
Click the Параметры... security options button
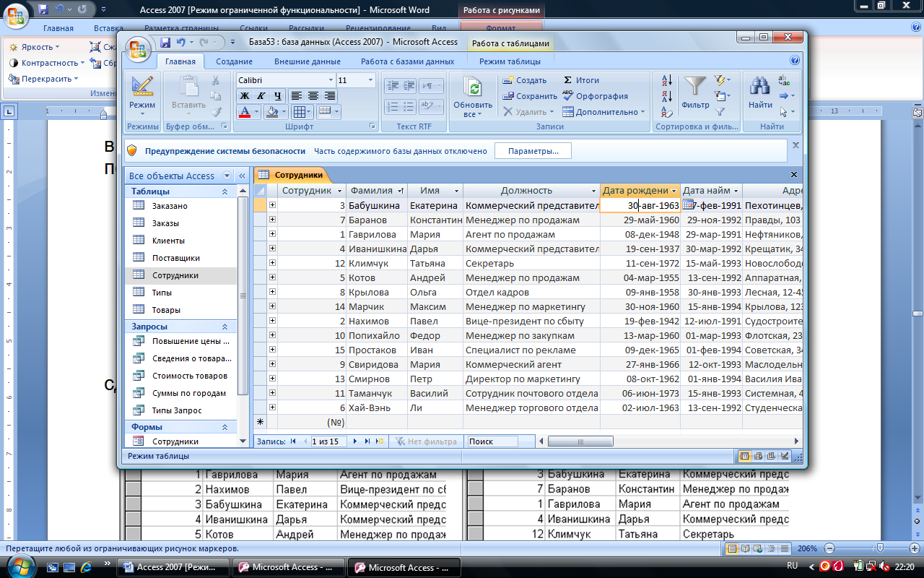coord(533,151)
